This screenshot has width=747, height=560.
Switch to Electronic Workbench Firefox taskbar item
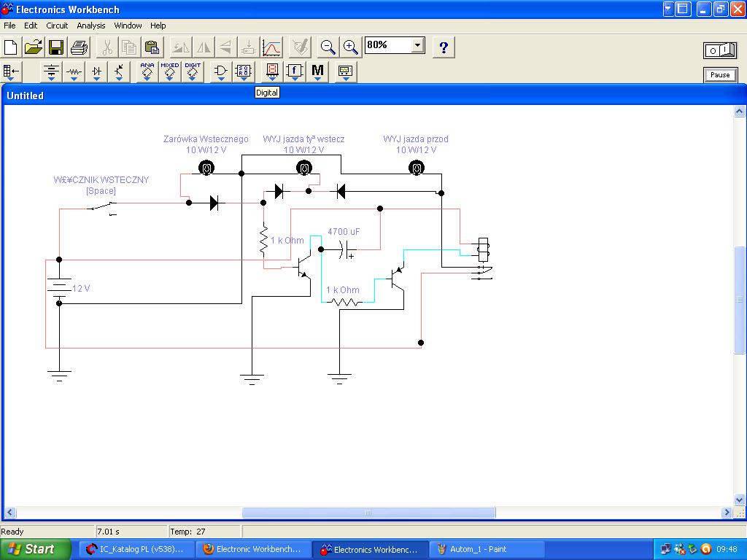tap(253, 549)
